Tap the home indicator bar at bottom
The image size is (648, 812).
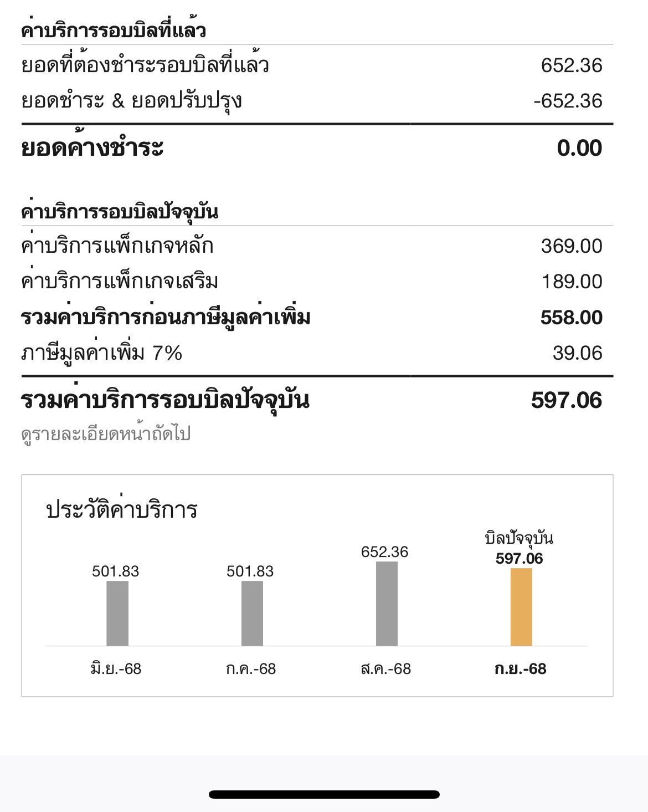click(x=324, y=794)
